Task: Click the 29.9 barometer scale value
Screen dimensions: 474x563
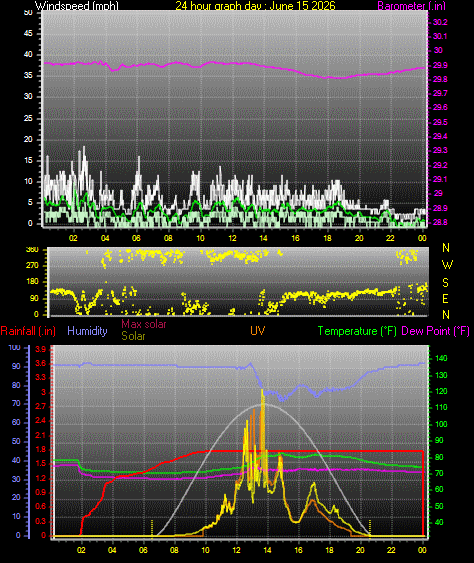Action: (440, 65)
